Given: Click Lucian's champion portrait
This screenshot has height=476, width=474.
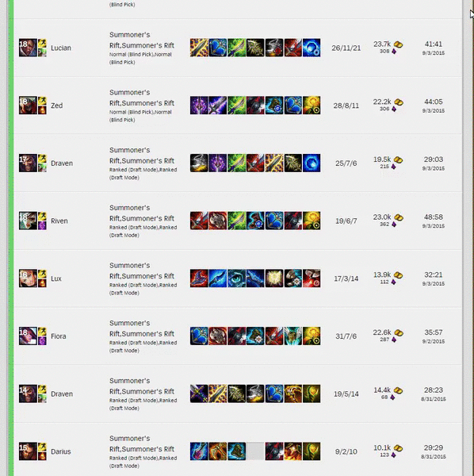Looking at the screenshot, I should coord(28,48).
